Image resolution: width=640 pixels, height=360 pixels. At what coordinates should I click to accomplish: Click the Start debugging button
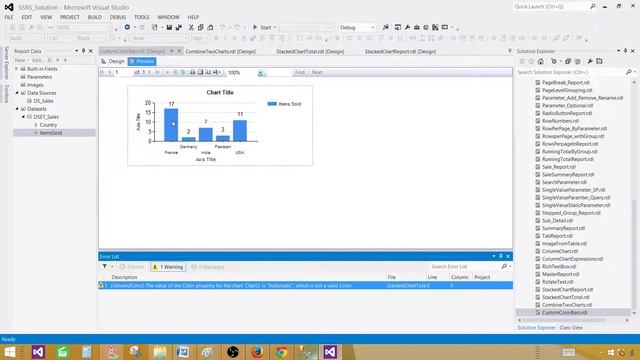click(262, 27)
